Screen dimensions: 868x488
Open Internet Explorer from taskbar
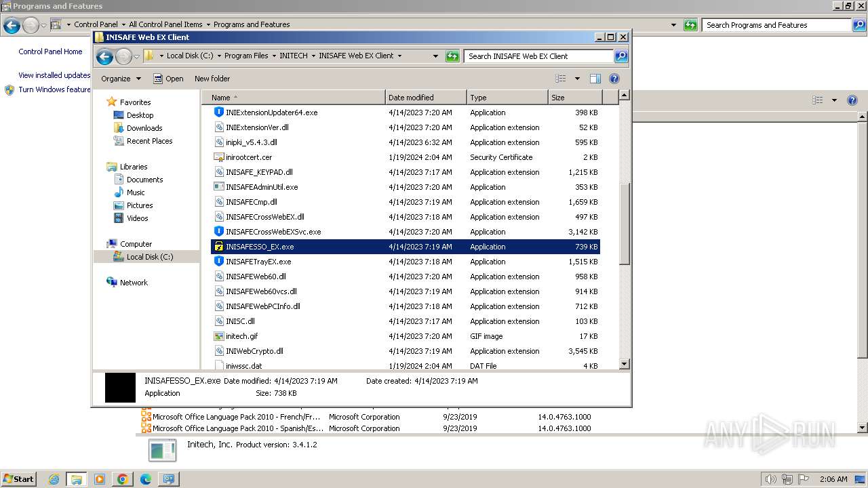[54, 479]
